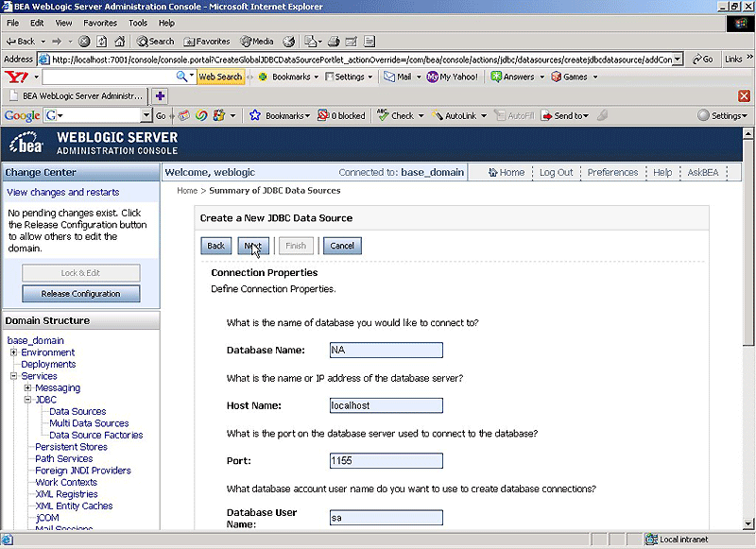This screenshot has height=549, width=756.
Task: Click Google toolbar spell Check
Action: point(396,115)
